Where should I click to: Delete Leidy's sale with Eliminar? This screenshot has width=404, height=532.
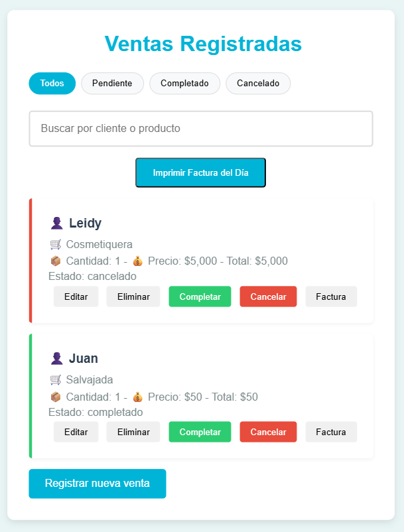tap(133, 297)
